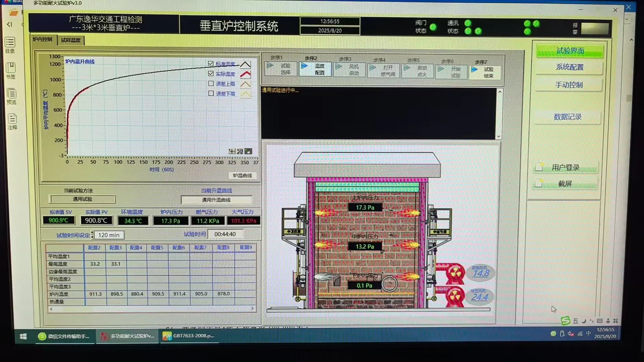Open 数据记录 from the right panel
The width and height of the screenshot is (644, 362).
tap(568, 117)
